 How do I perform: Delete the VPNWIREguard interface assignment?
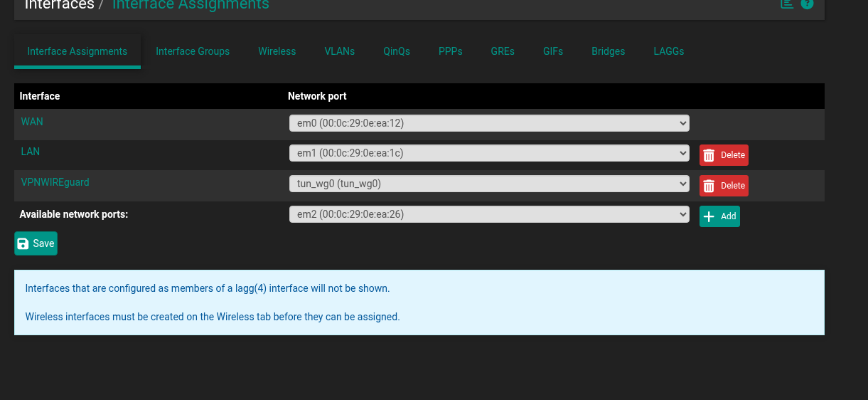coord(724,186)
